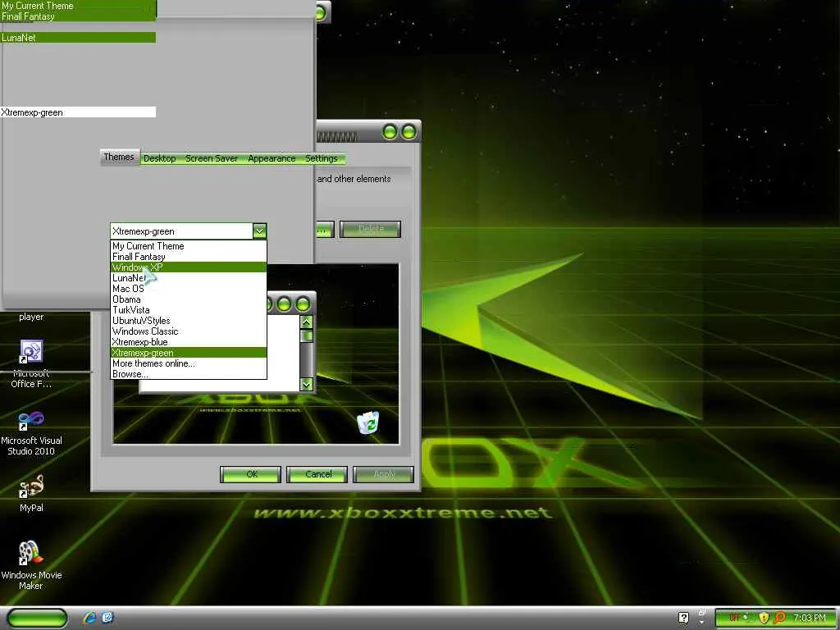Viewport: 840px width, 630px height.
Task: Click the Cancel button in Display Properties
Action: tap(317, 475)
